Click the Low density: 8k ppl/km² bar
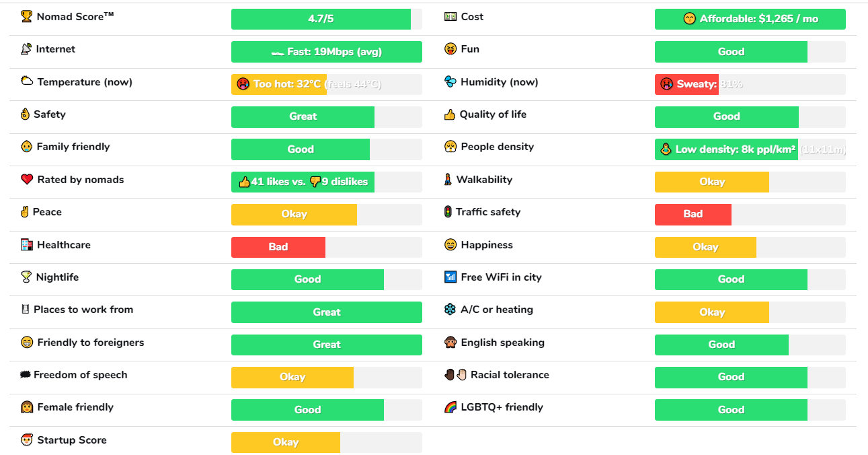868x455 pixels. click(726, 149)
